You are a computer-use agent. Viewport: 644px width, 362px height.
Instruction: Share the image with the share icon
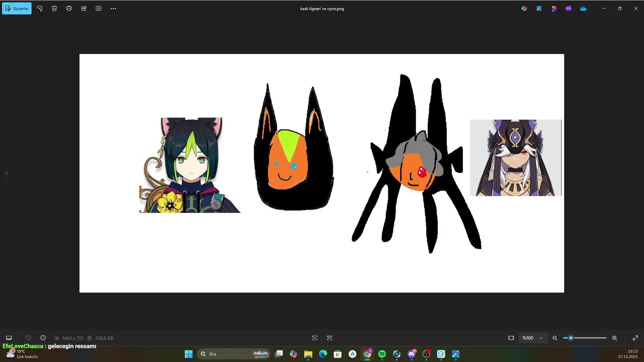[x=84, y=9]
